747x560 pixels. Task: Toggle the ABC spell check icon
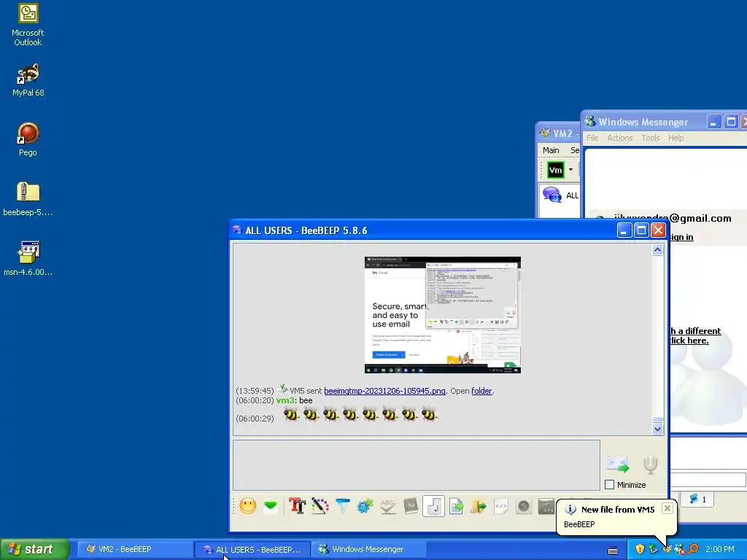click(388, 506)
